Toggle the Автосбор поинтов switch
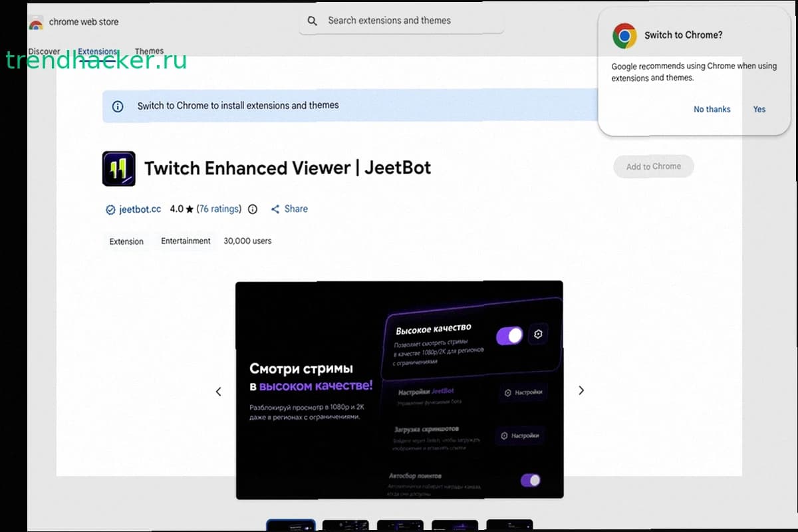 point(531,480)
